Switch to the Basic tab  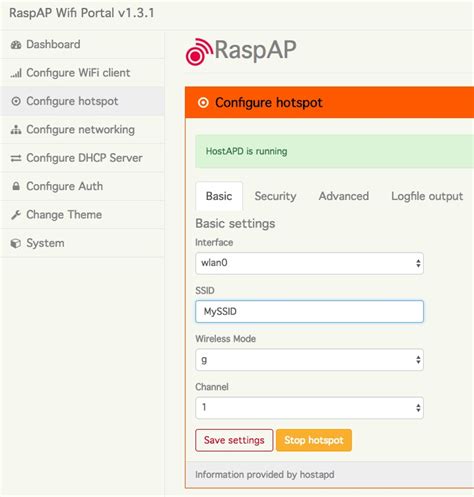219,196
